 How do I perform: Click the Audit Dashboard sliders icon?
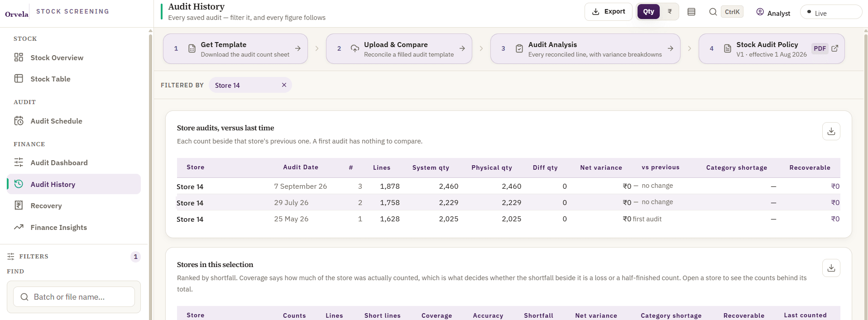(19, 162)
